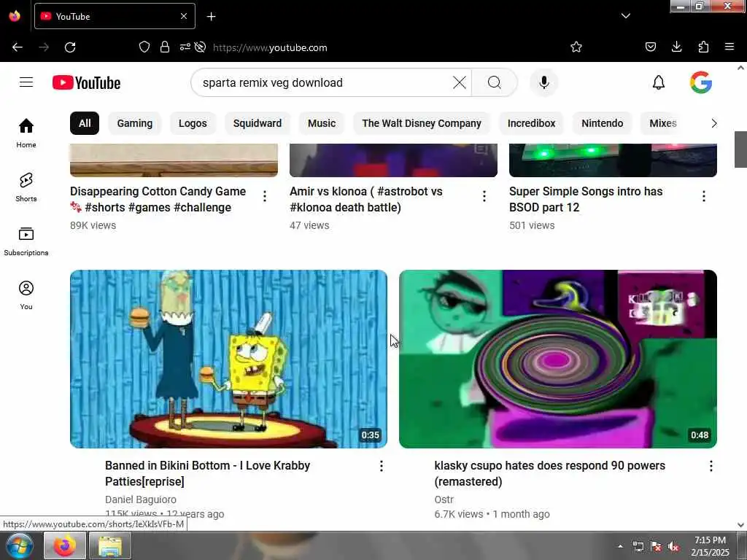Go back with the browser back arrow
Viewport: 747px width, 560px height.
[18, 47]
